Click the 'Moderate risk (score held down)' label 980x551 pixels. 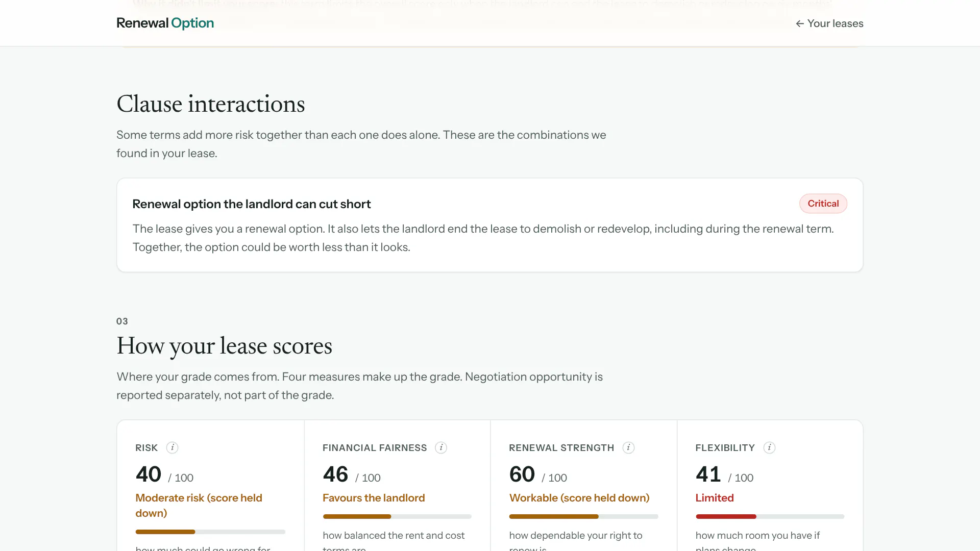point(199,505)
